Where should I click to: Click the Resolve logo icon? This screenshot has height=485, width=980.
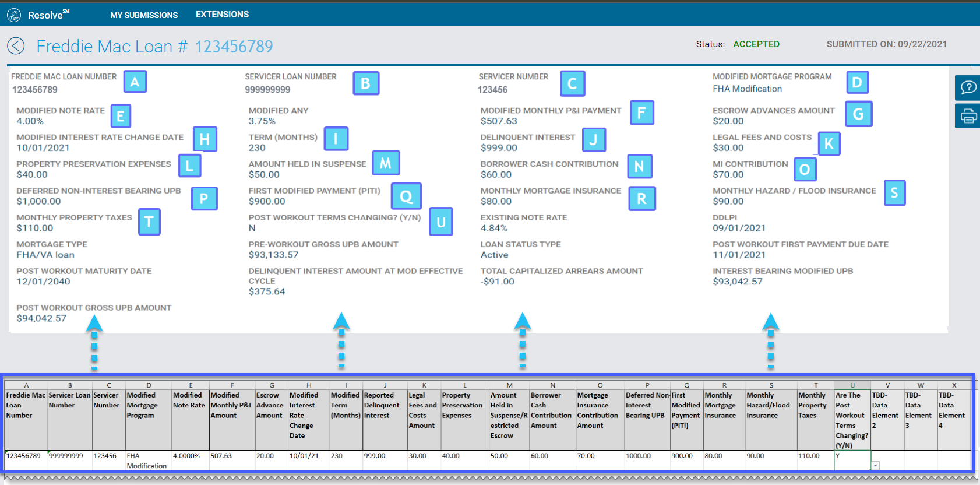14,15
